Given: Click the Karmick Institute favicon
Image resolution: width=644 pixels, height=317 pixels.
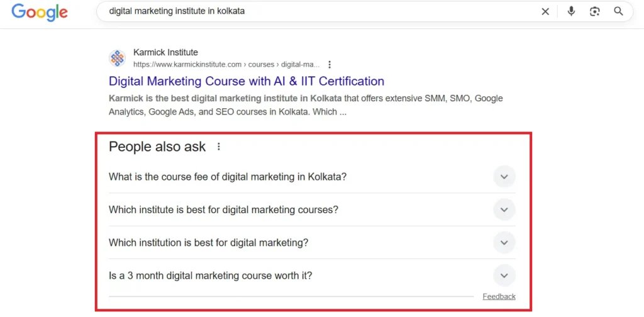Looking at the screenshot, I should click(x=118, y=58).
